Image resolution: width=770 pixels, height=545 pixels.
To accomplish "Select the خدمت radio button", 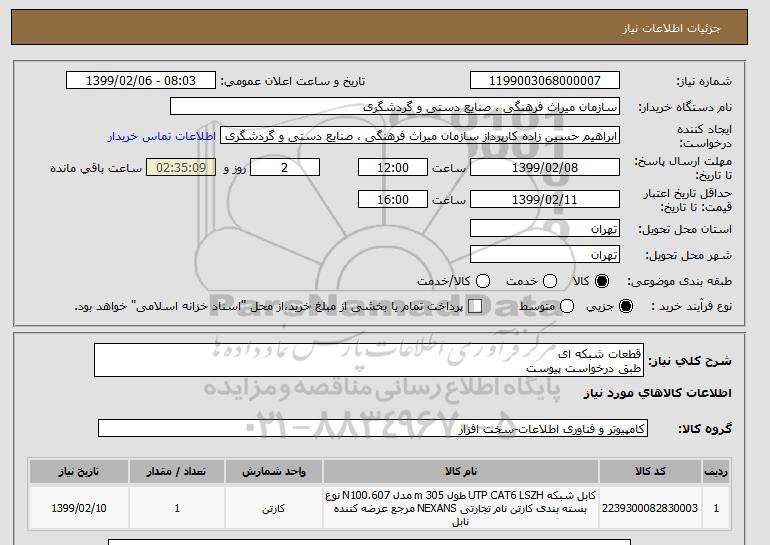I will (x=550, y=281).
